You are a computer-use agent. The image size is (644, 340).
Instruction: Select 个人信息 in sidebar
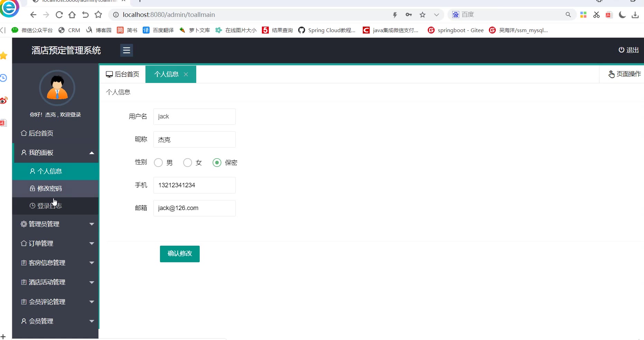(x=55, y=171)
